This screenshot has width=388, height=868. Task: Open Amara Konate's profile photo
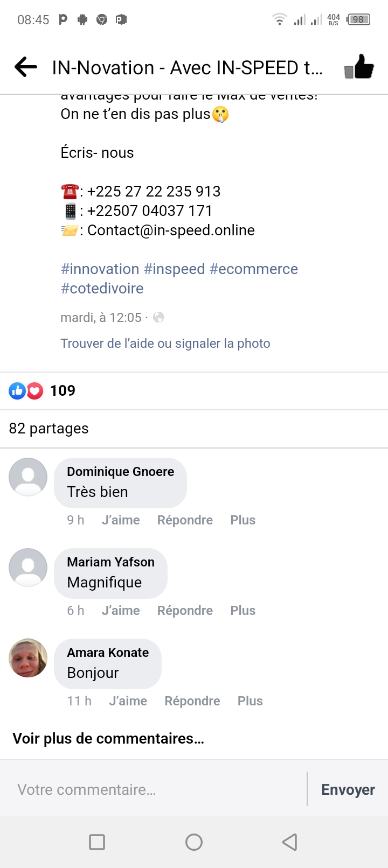[28, 658]
